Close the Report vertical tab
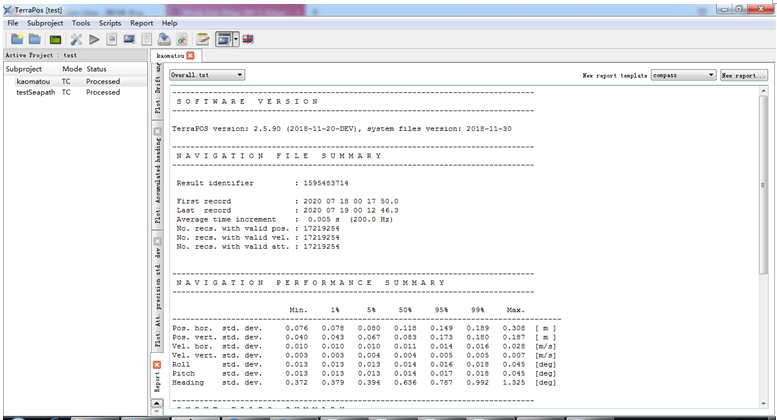 156,366
